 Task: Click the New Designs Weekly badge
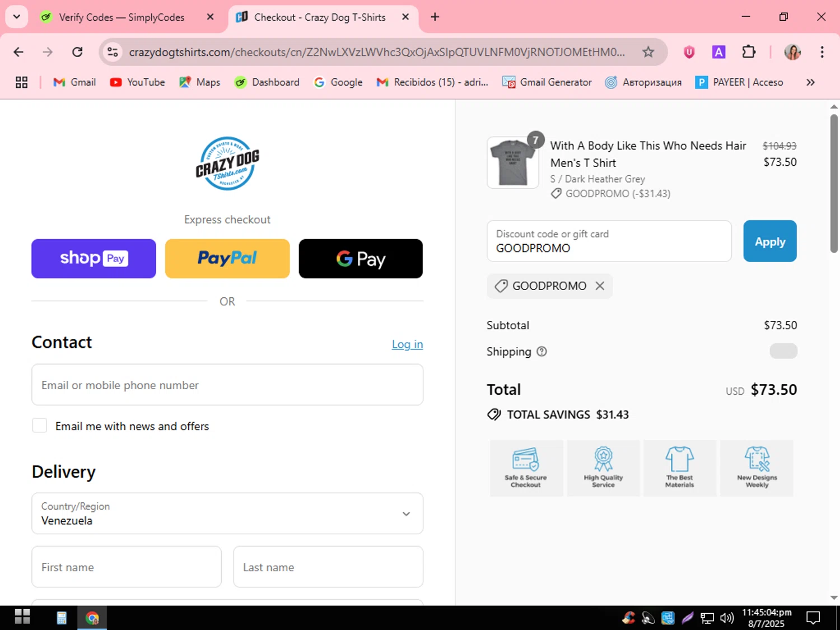pos(757,468)
